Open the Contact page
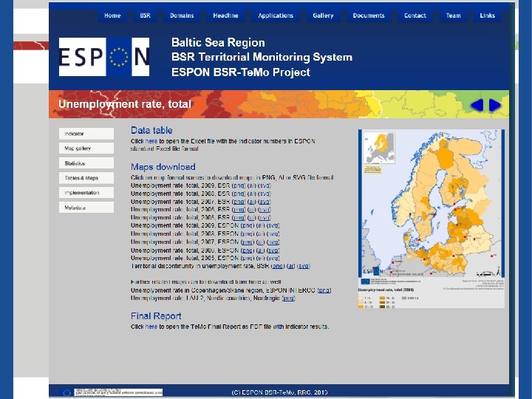This screenshot has height=399, width=532. [x=415, y=16]
